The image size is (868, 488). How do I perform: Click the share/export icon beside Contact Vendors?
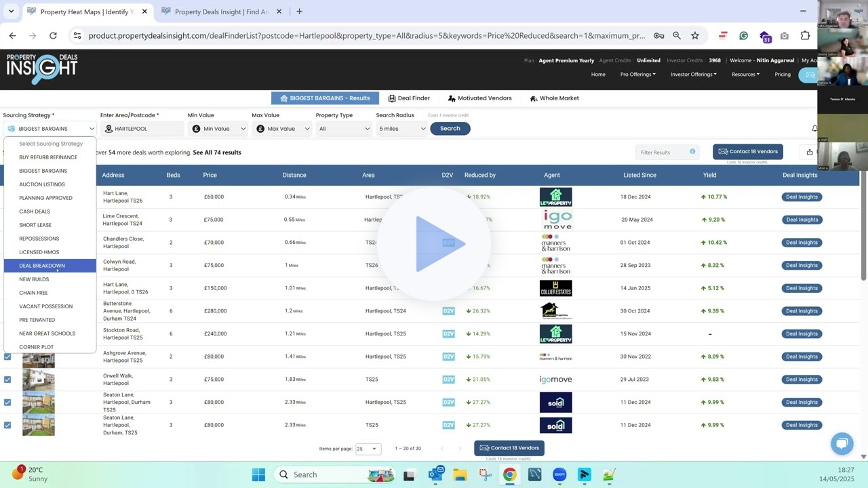coord(809,152)
